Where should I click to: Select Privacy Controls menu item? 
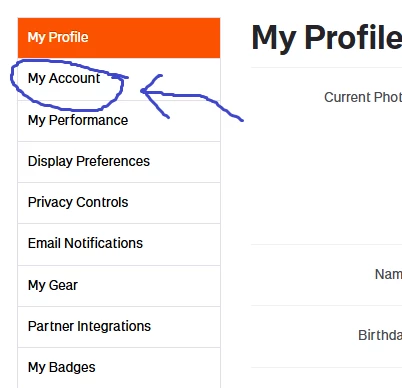[x=119, y=203]
